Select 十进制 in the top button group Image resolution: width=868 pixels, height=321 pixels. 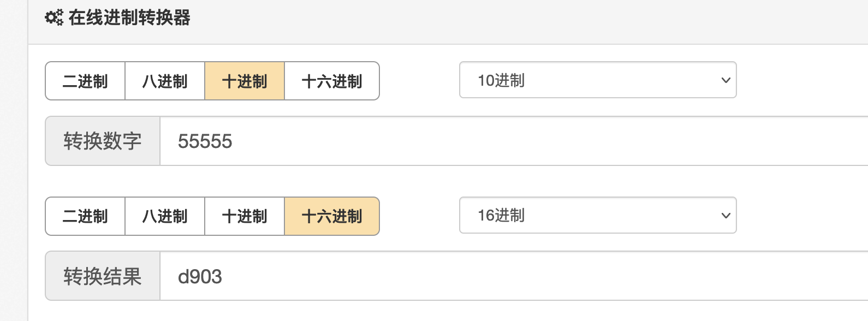coord(244,81)
